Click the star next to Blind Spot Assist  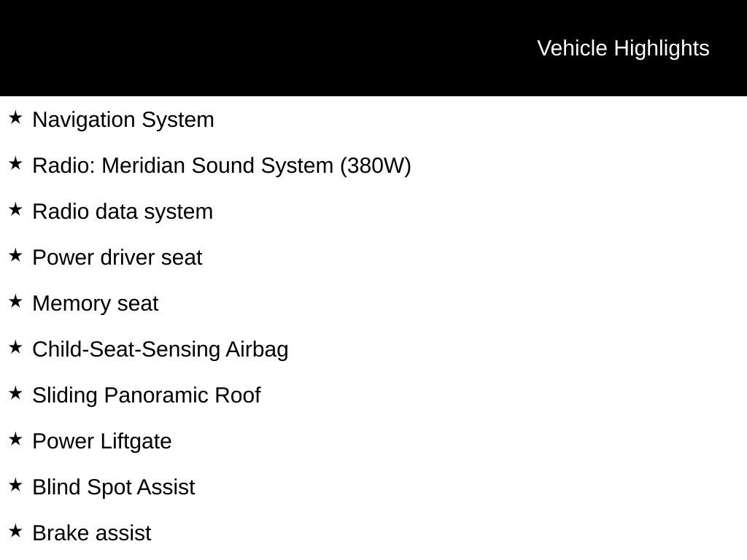[x=15, y=485]
